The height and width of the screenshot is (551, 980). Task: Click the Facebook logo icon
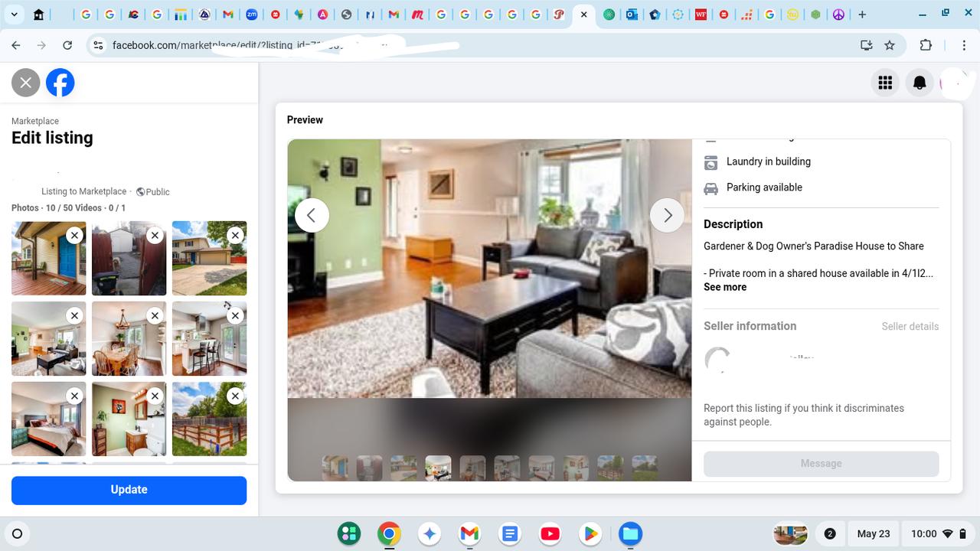pyautogui.click(x=60, y=83)
